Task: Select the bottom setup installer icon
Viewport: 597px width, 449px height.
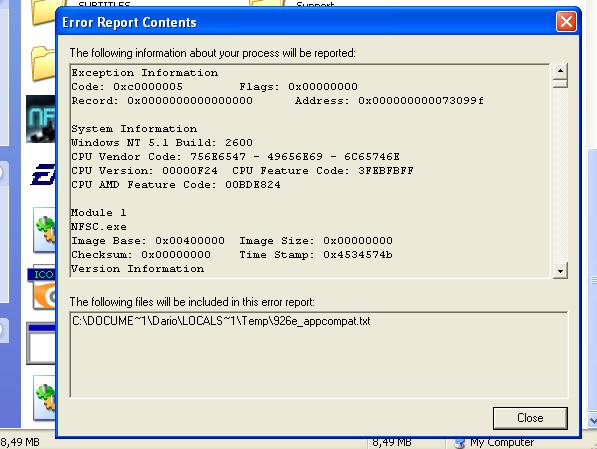Action: pyautogui.click(x=44, y=397)
